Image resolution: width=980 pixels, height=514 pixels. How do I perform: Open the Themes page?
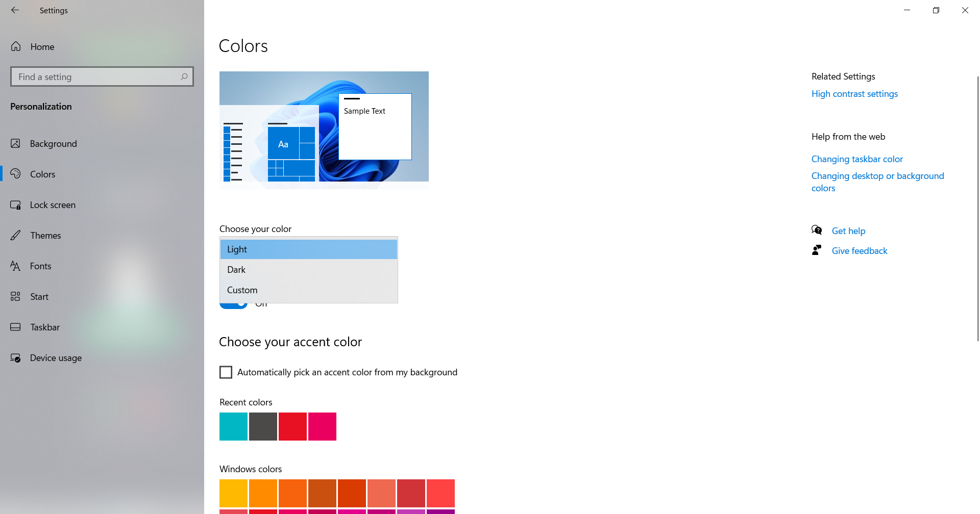click(x=102, y=236)
